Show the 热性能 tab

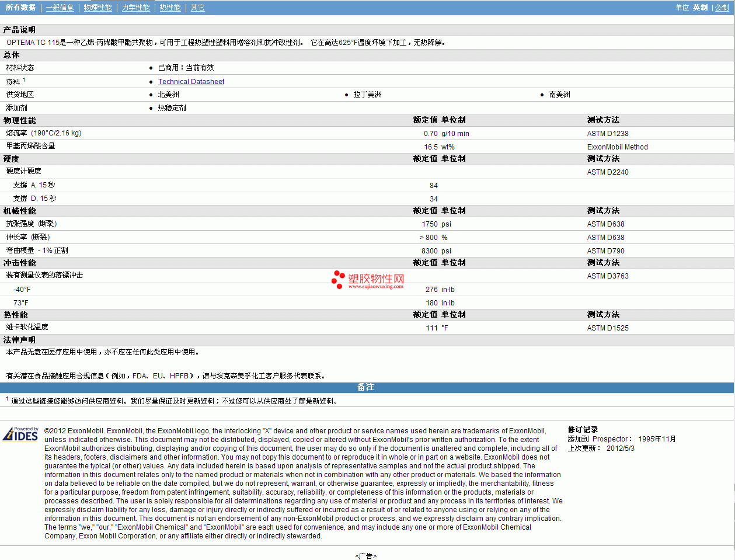(x=170, y=8)
